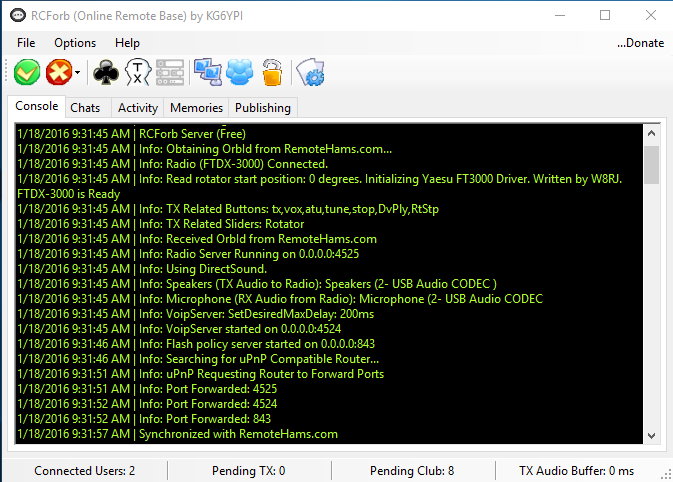
Task: Switch to the Chats tab
Action: coord(88,108)
